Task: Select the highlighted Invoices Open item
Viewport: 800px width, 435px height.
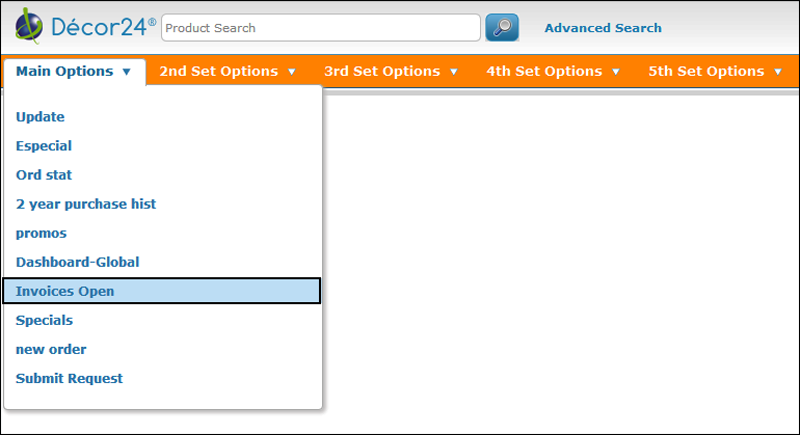Action: pos(65,291)
